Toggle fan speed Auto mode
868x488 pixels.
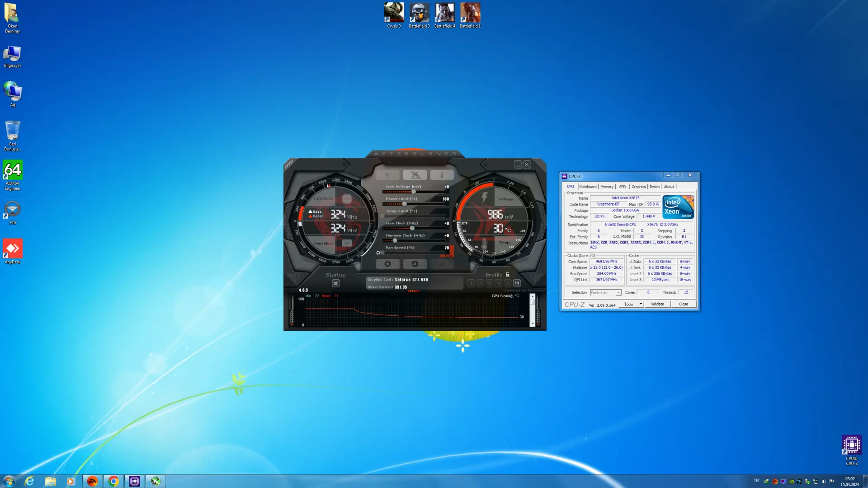[x=448, y=256]
